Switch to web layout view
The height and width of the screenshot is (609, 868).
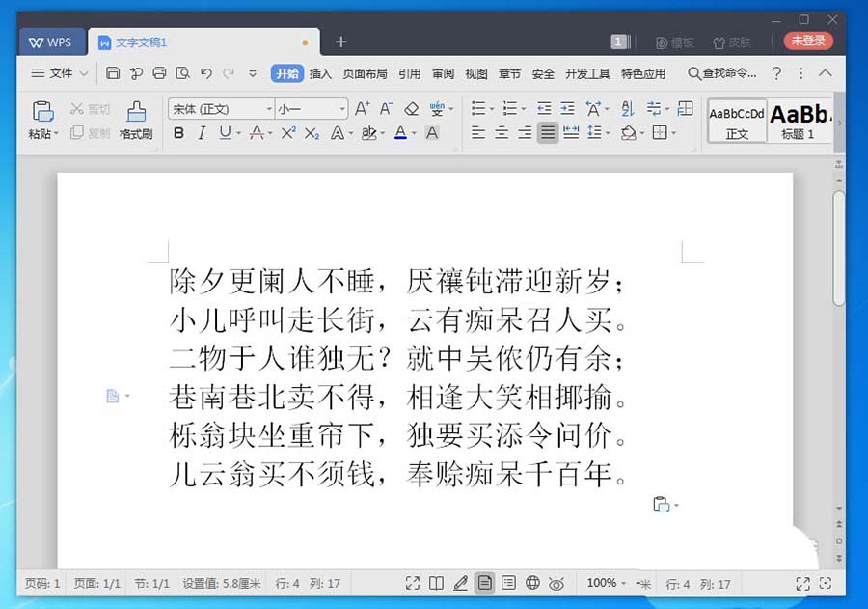coord(531,583)
